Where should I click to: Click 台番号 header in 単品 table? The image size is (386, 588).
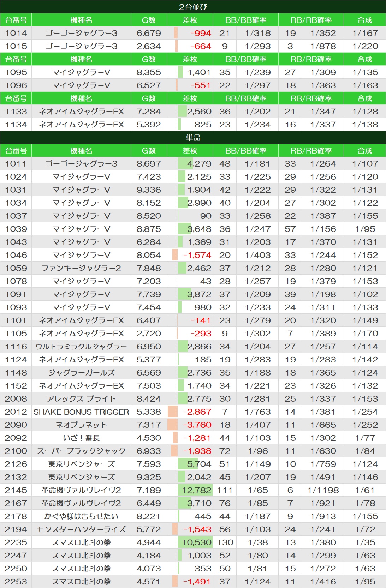click(x=16, y=151)
